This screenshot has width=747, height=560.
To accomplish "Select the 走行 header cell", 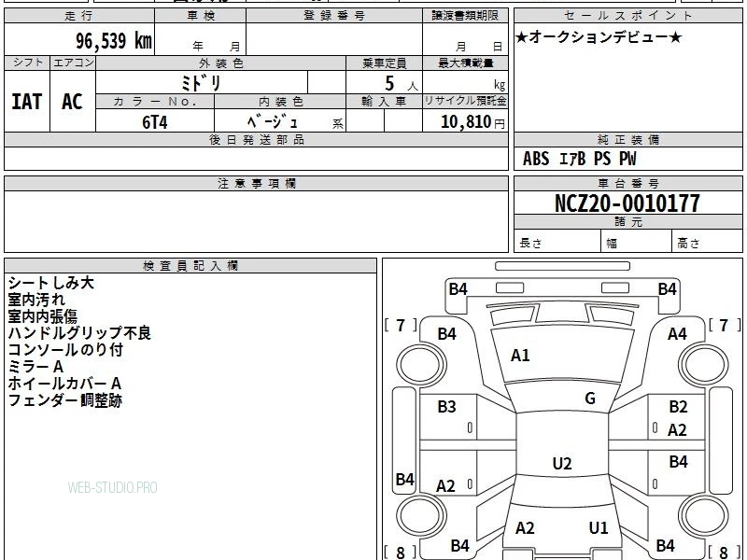I will [x=79, y=16].
